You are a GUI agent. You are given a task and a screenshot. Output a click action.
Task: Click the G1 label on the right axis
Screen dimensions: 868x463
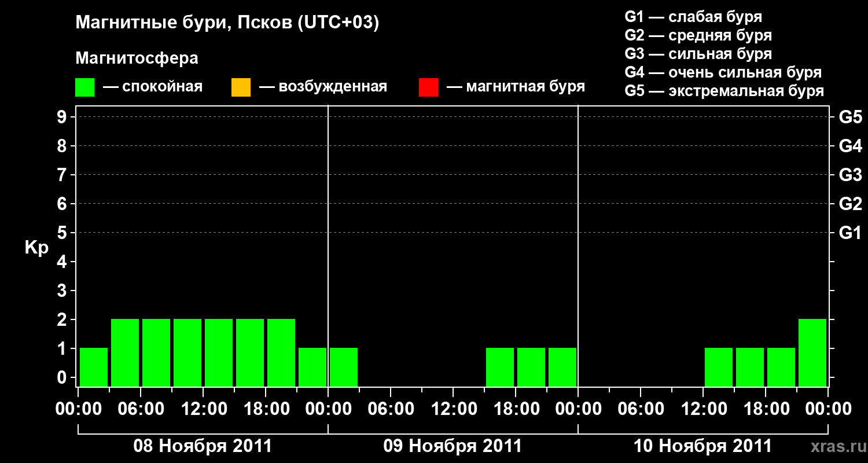point(850,233)
